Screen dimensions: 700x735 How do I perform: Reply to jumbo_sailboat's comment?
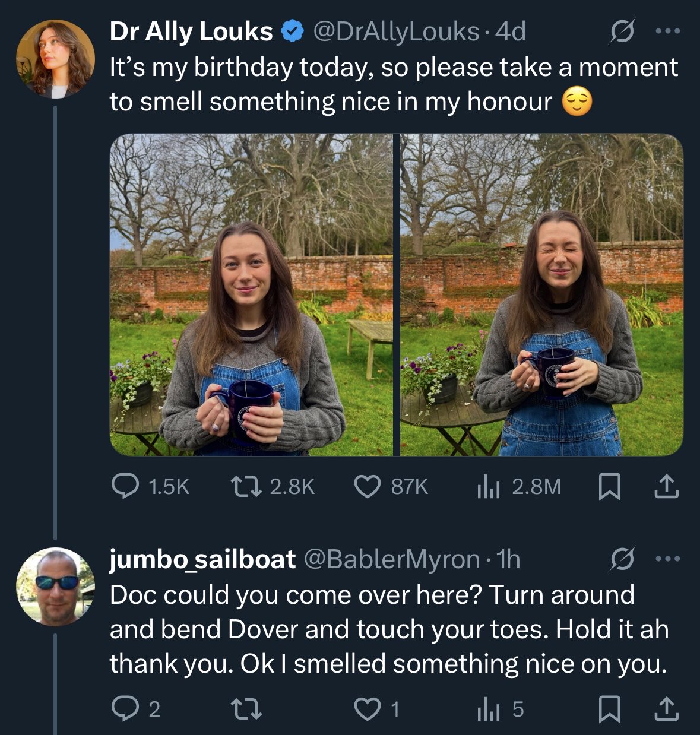(125, 709)
